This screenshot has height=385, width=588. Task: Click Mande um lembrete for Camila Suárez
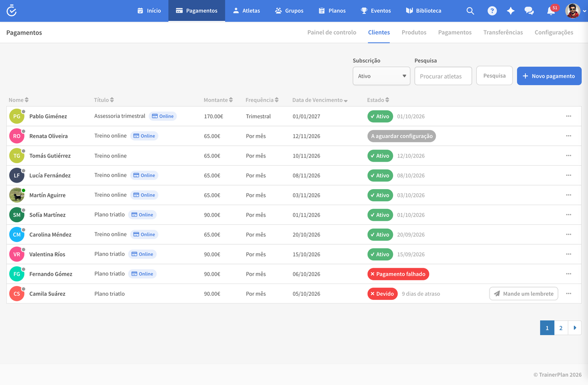click(524, 294)
